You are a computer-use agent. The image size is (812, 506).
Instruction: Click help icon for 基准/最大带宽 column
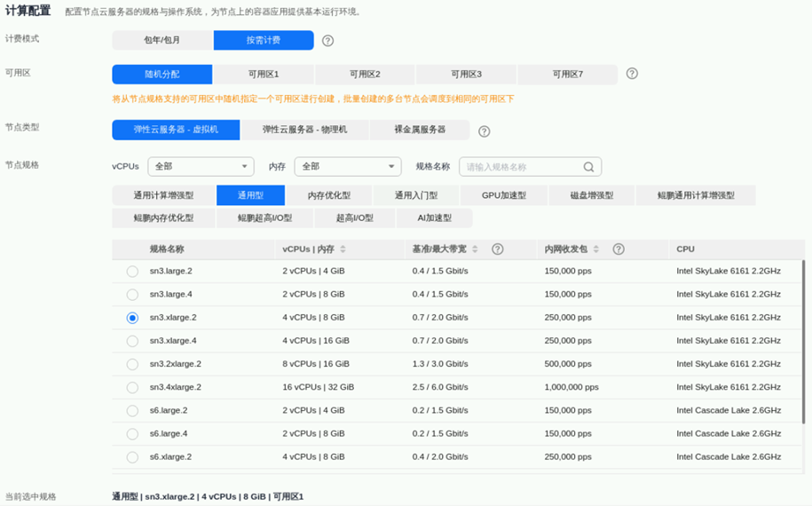pyautogui.click(x=498, y=249)
